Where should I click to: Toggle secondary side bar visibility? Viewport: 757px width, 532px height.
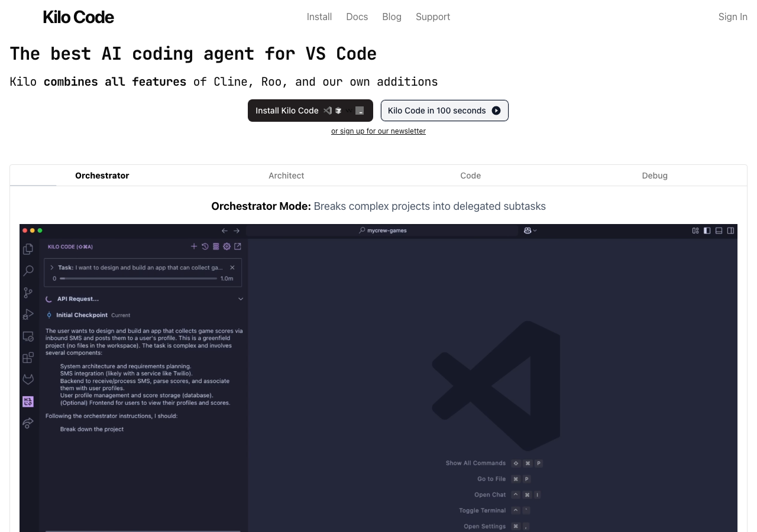point(731,231)
